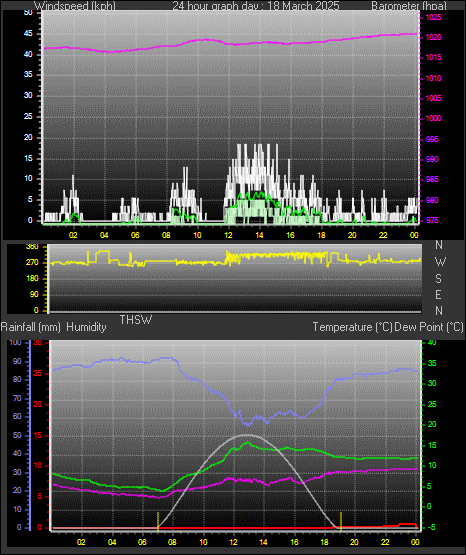Select the 270 wind direction axis value
Screen dimensions: 466x555
click(x=32, y=262)
